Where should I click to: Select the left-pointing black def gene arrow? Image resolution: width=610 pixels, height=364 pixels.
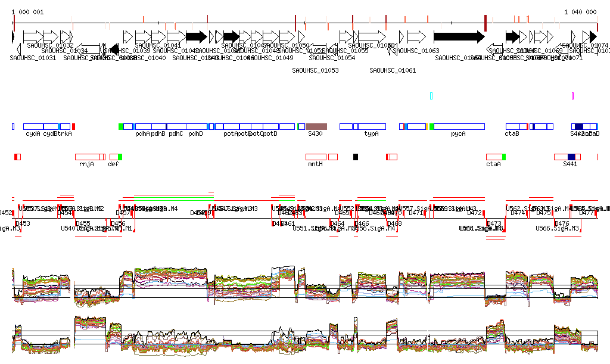tap(114, 49)
